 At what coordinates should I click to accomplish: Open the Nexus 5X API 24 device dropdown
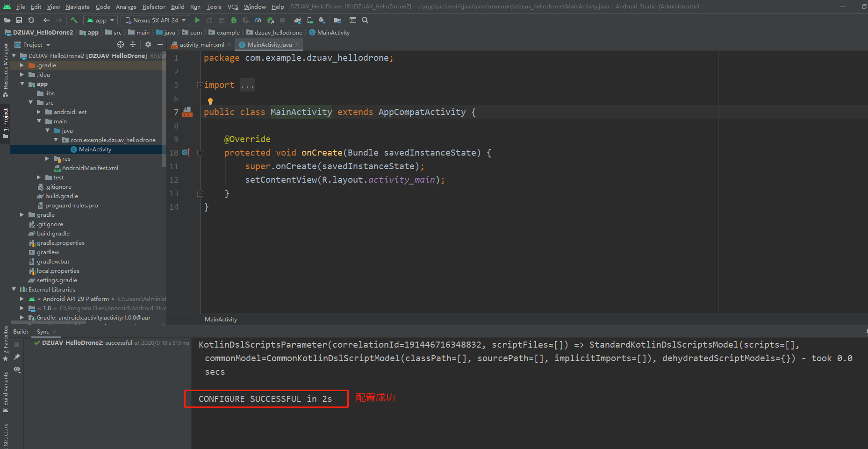[155, 20]
